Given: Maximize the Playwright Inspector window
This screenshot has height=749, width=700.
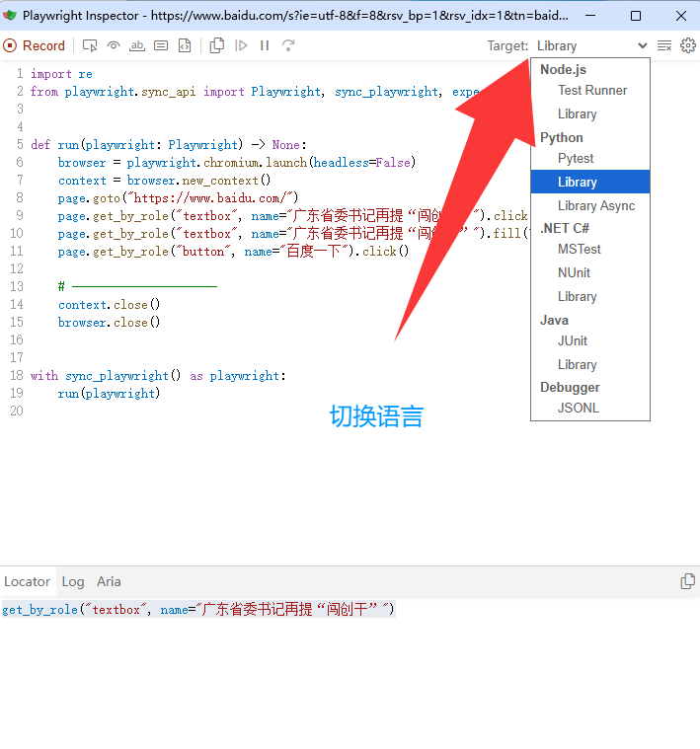Looking at the screenshot, I should pyautogui.click(x=636, y=16).
